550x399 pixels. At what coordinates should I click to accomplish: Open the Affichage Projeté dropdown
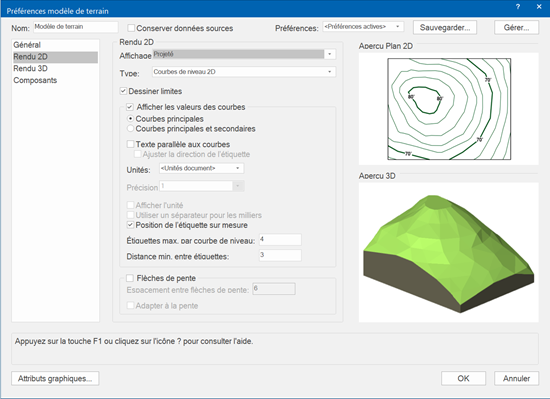coord(244,54)
